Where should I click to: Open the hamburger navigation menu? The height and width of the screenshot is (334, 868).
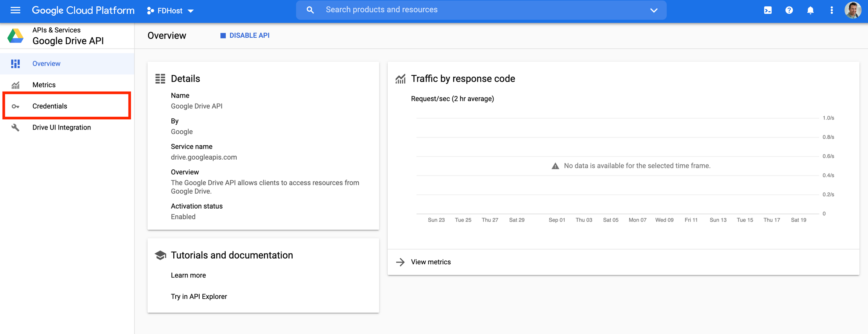point(15,10)
